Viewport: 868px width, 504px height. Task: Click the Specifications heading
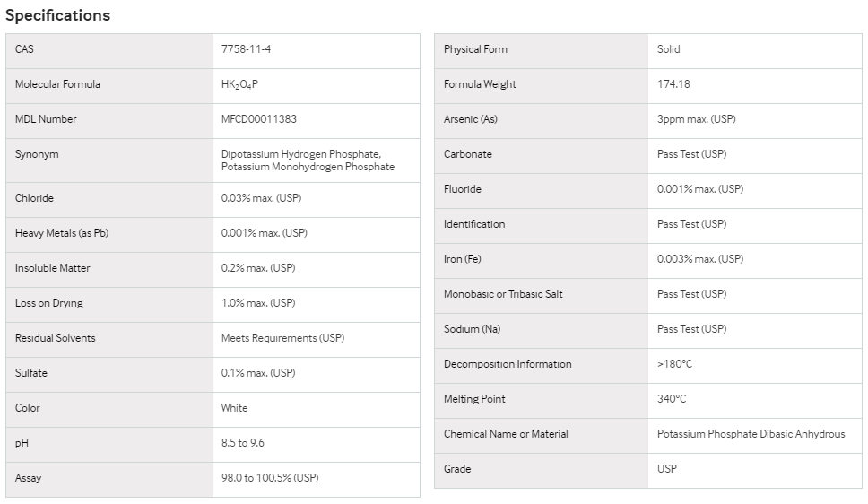pyautogui.click(x=57, y=15)
